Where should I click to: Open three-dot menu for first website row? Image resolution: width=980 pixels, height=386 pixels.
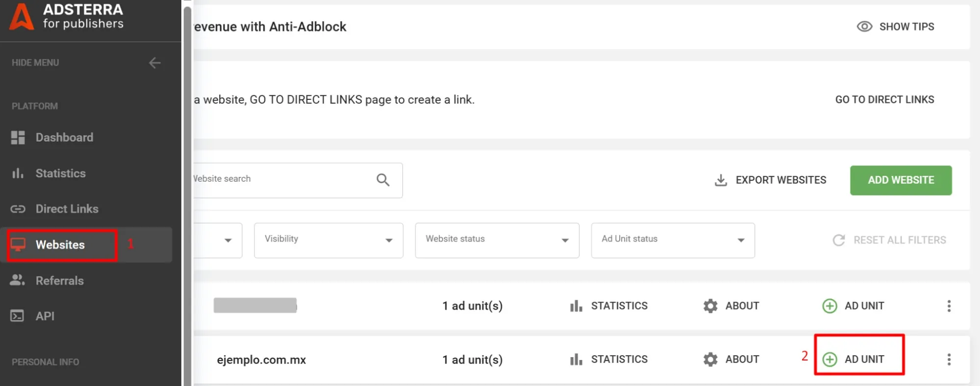[x=949, y=306]
